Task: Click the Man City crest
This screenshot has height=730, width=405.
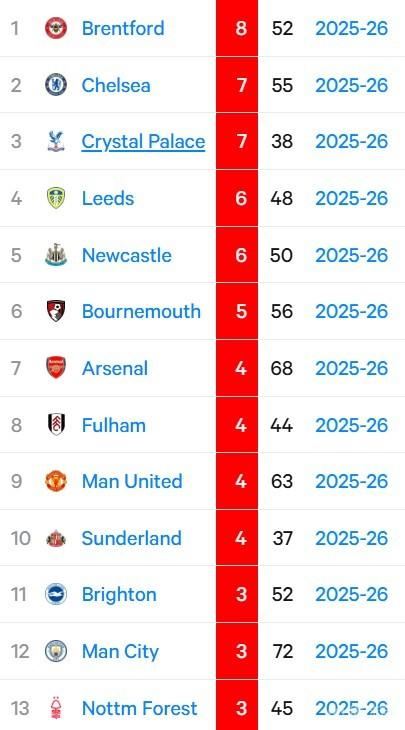Action: pos(56,651)
